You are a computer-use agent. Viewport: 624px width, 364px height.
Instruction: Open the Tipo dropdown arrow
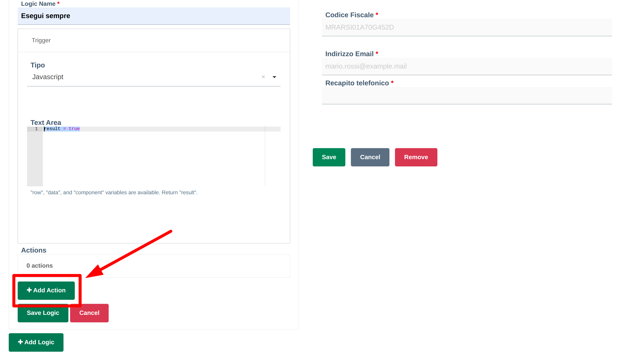pos(274,77)
